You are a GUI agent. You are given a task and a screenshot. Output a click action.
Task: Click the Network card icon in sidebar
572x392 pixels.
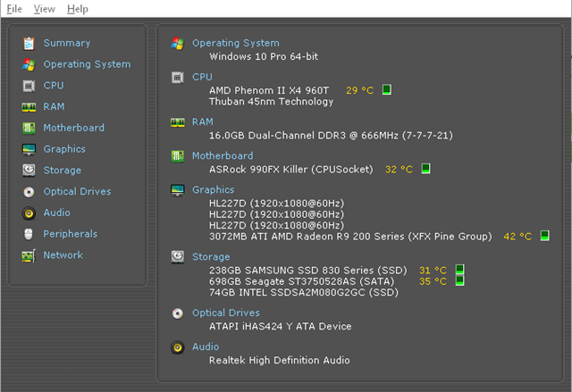pyautogui.click(x=29, y=255)
